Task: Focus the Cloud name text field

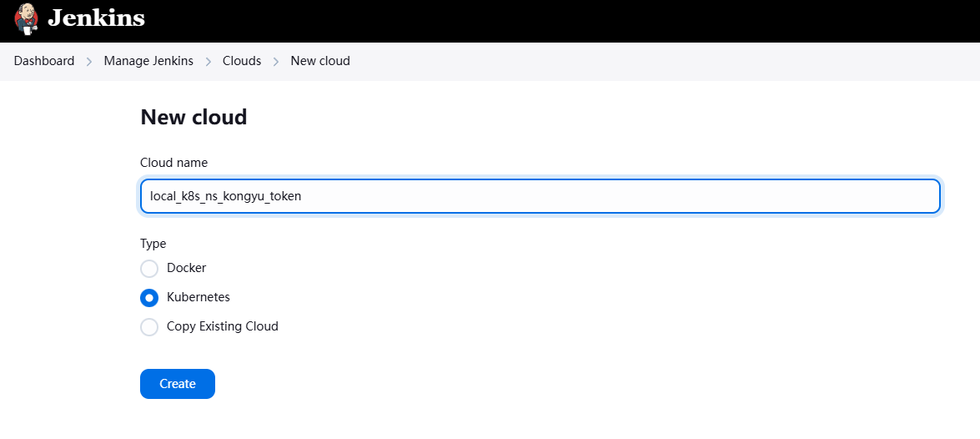Action: click(x=540, y=196)
